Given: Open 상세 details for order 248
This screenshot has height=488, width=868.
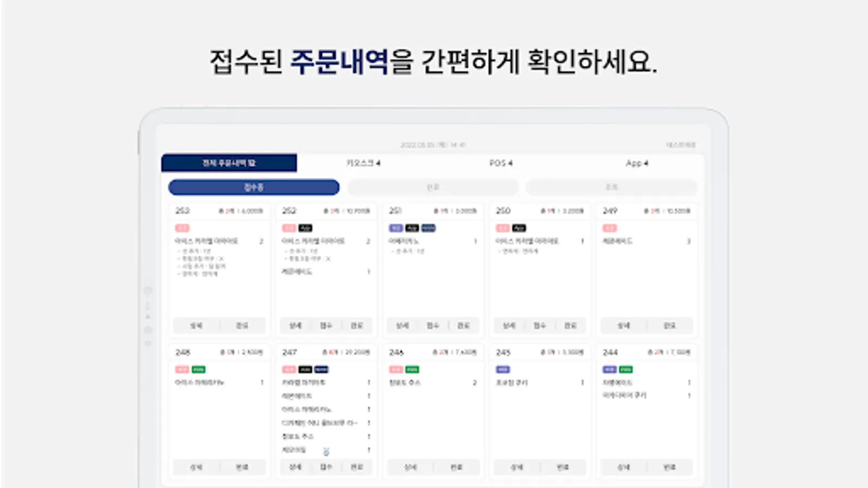Looking at the screenshot, I should coord(196,467).
